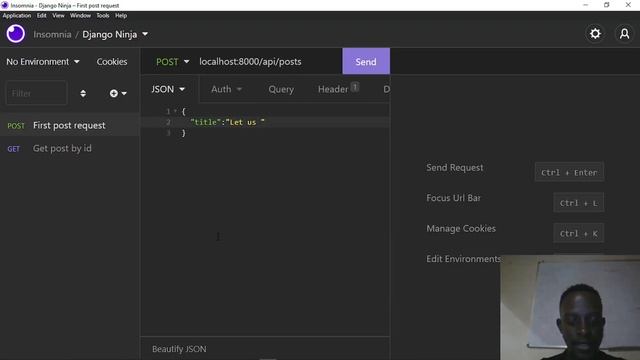Expand the Auth tab dropdown
The width and height of the screenshot is (640, 360).
coord(226,89)
